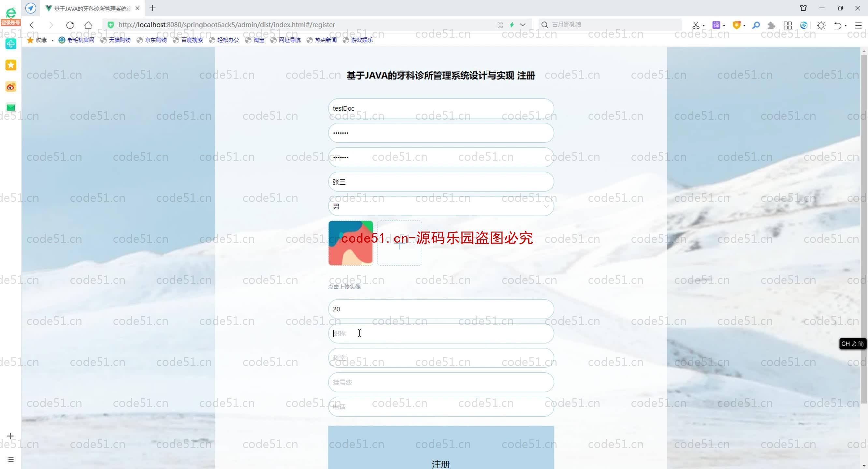Open the QR code icon in address bar
Screen dimensions: 868x469
500,25
